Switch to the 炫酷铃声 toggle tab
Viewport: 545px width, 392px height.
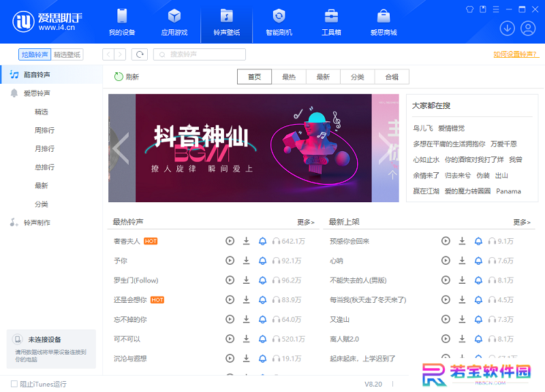coord(35,54)
